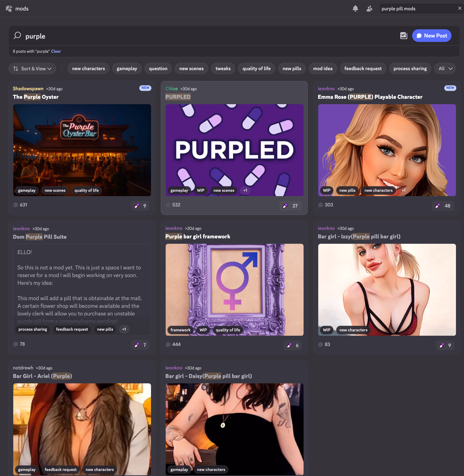Image resolution: width=464 pixels, height=476 pixels.
Task: Click pill reaction on Bar girl Izzy post
Action: tap(445, 345)
